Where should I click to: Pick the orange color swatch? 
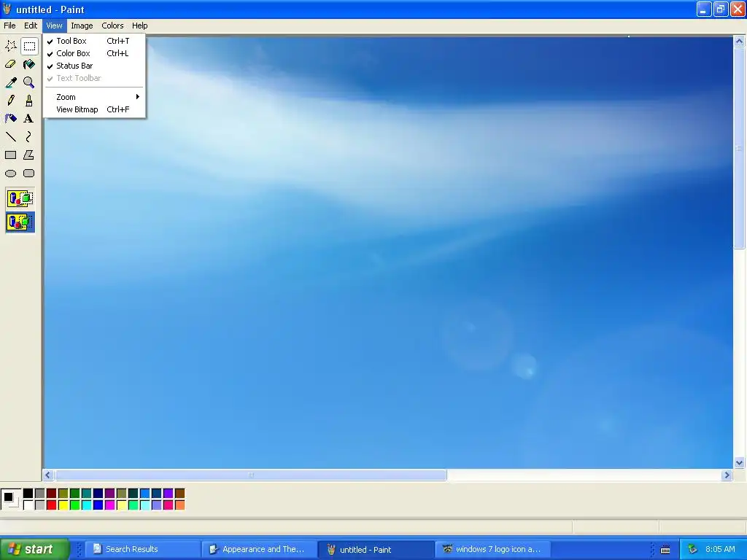coord(180,505)
